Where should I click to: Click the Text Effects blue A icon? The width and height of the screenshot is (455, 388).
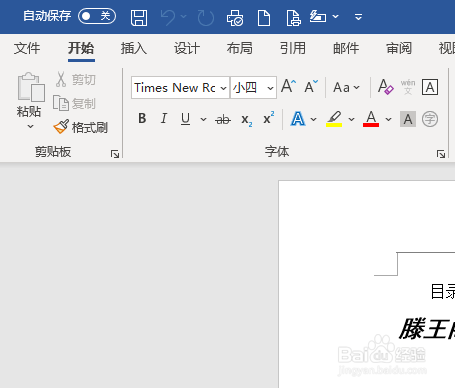point(298,119)
